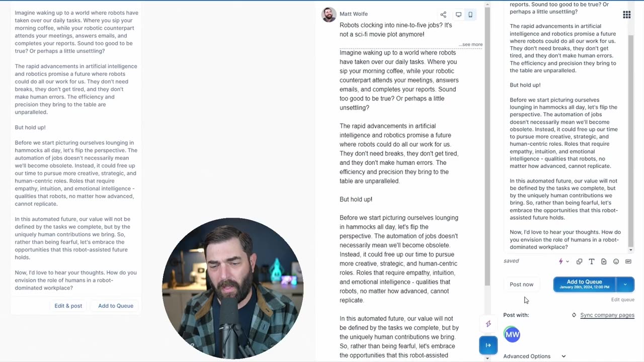Open the nine-dot grid menu

(x=627, y=15)
